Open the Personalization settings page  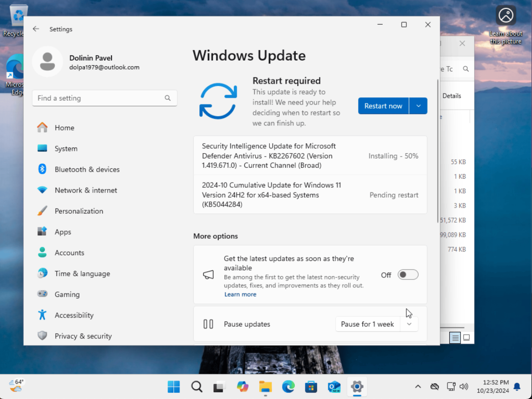click(79, 211)
